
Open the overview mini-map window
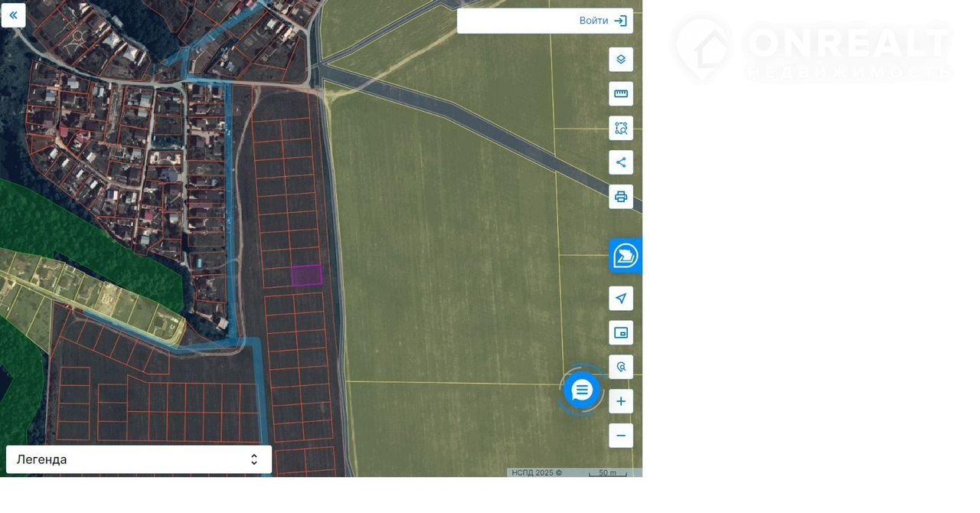click(x=621, y=332)
